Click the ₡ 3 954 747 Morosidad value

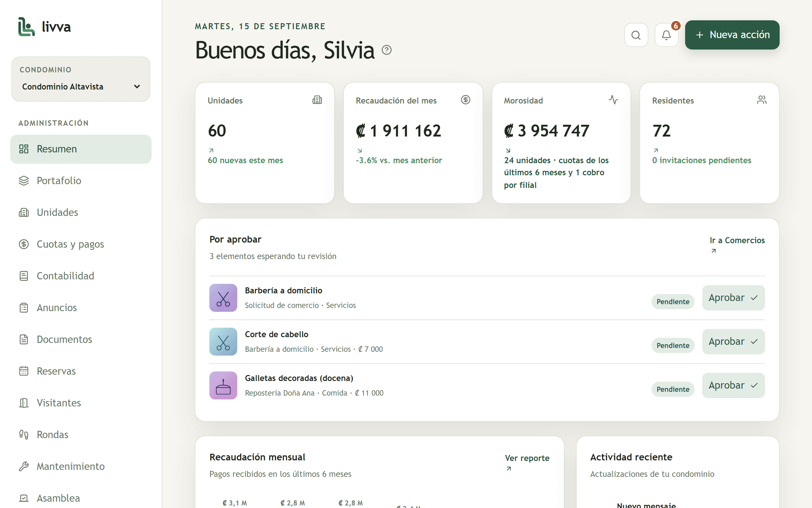pos(547,131)
